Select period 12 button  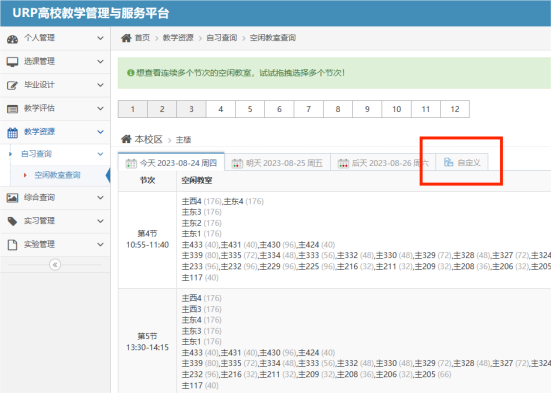(455, 109)
